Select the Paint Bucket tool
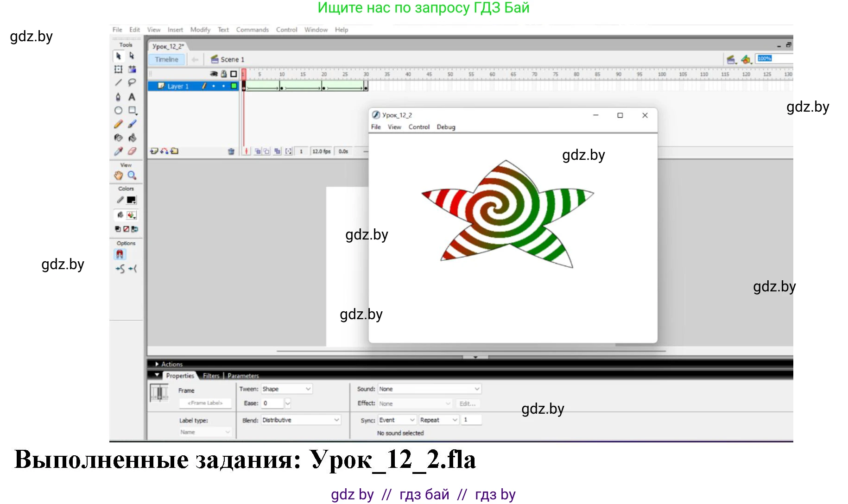 click(x=132, y=138)
